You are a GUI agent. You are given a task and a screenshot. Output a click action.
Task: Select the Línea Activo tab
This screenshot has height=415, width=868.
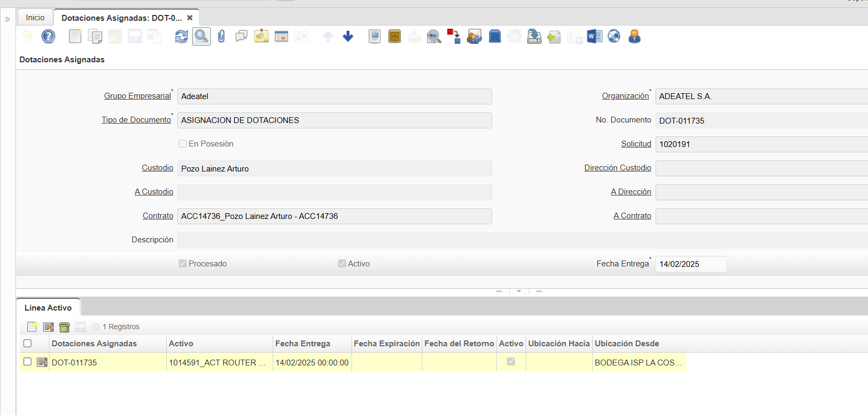(48, 308)
